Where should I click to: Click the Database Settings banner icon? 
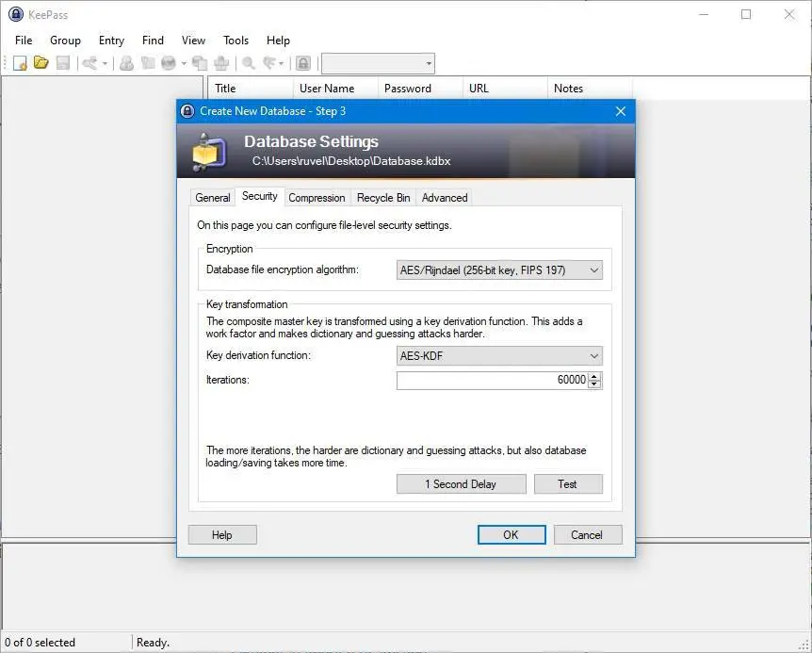(x=209, y=152)
